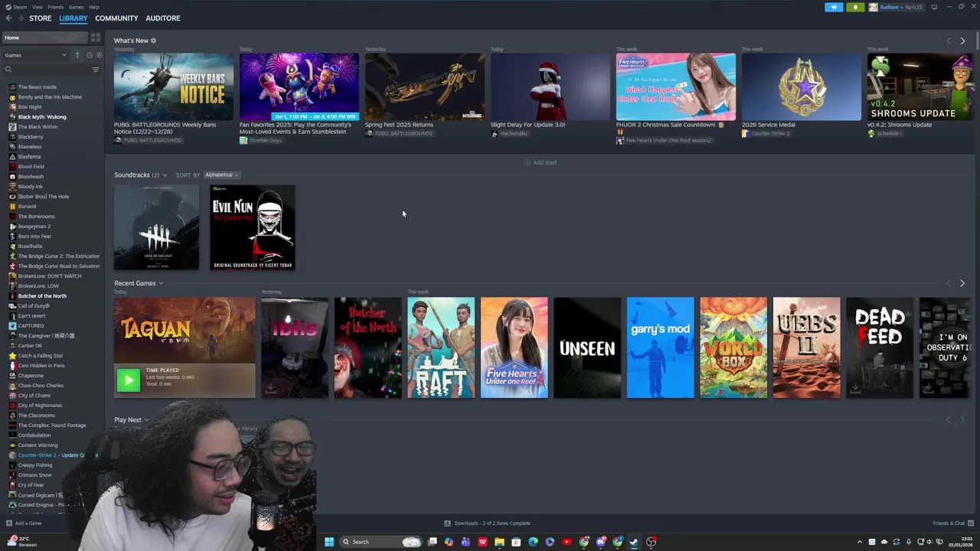Open the 2026 Service Medal news
Screen dimensions: 980x551
[801, 86]
